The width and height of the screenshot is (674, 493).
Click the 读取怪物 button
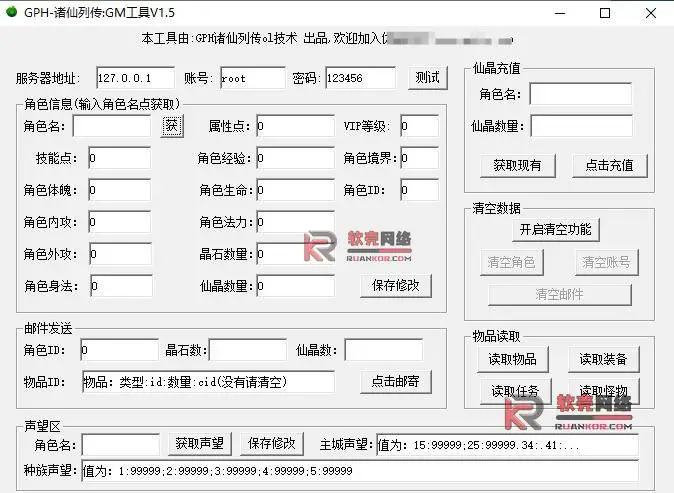[604, 391]
